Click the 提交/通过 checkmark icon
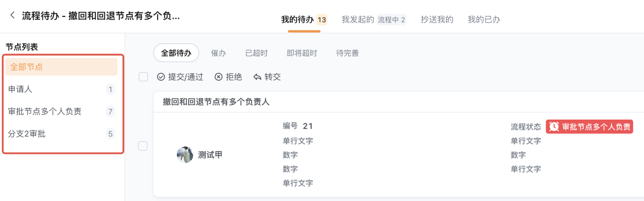The height and width of the screenshot is (201, 644). tap(161, 77)
